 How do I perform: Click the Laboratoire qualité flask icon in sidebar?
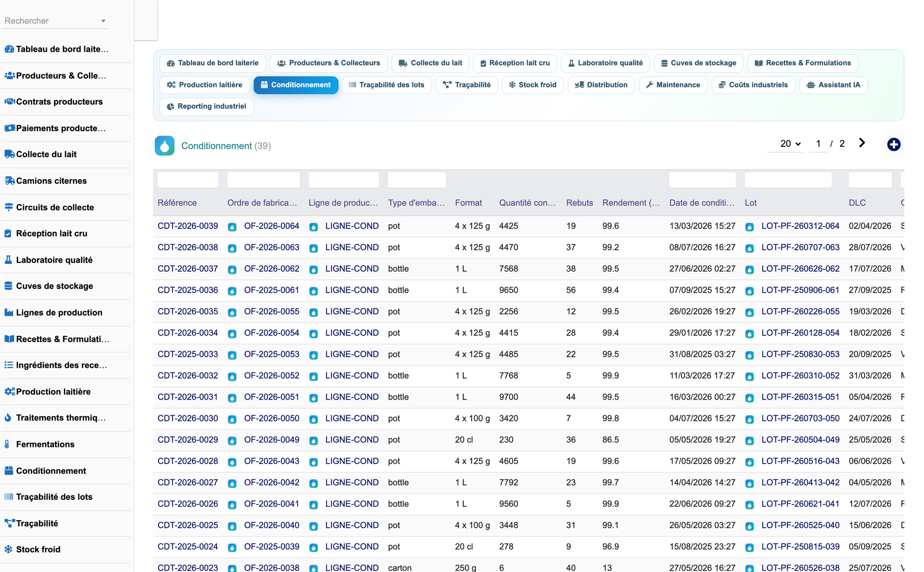[8, 260]
